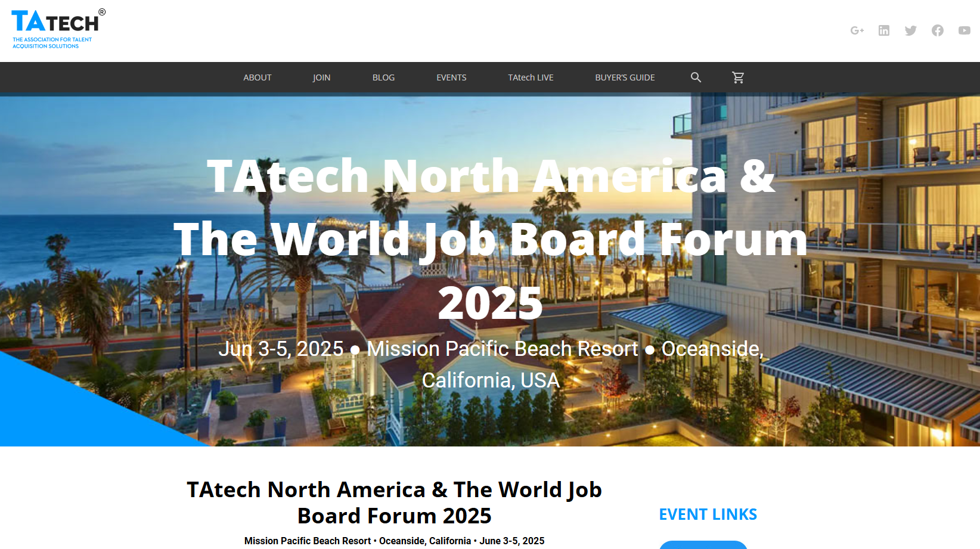Open the LinkedIn social icon

(884, 30)
